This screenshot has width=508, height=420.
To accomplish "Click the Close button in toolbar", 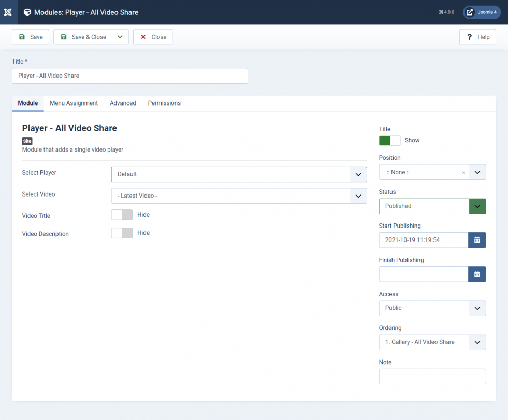I will 153,37.
